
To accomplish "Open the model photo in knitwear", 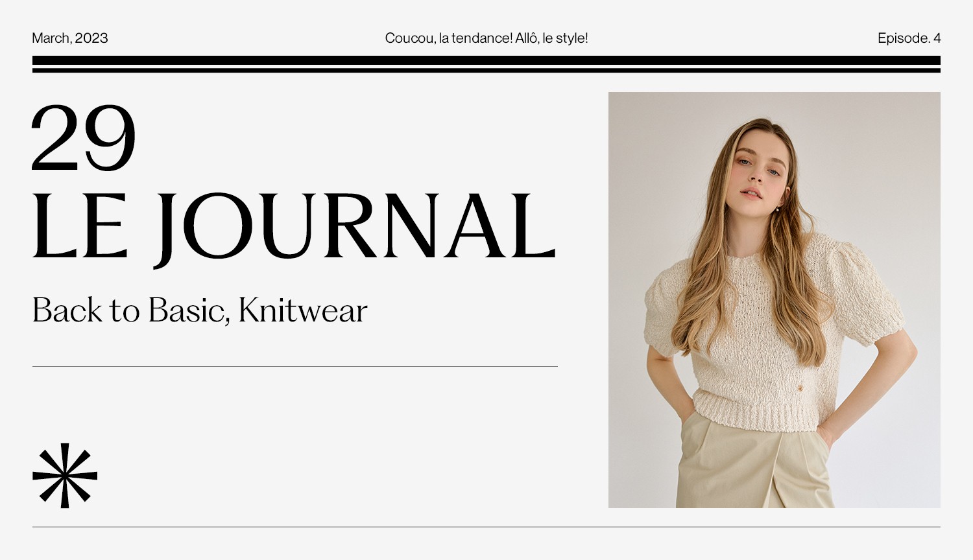I will (x=775, y=300).
